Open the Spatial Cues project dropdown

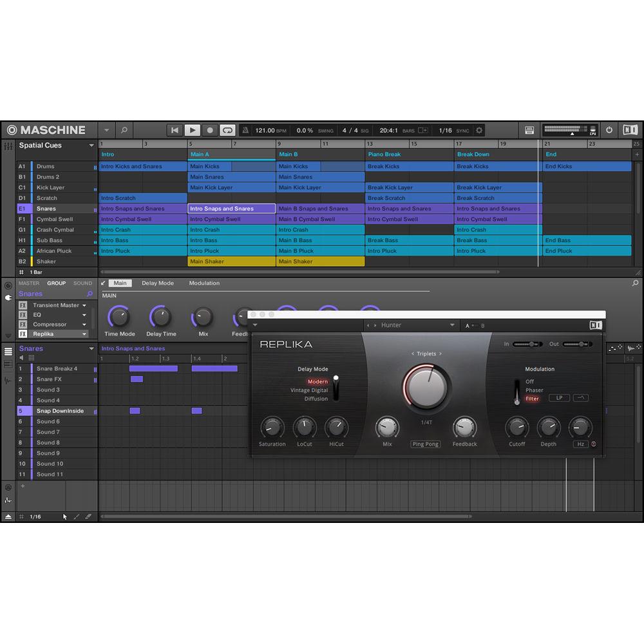[x=91, y=146]
